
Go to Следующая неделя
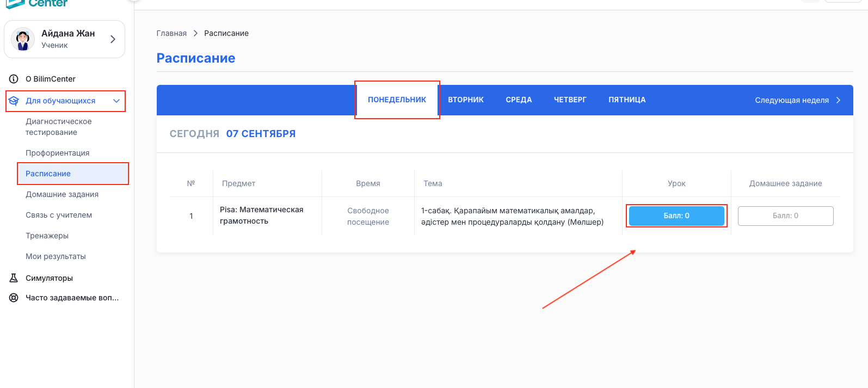click(x=798, y=100)
